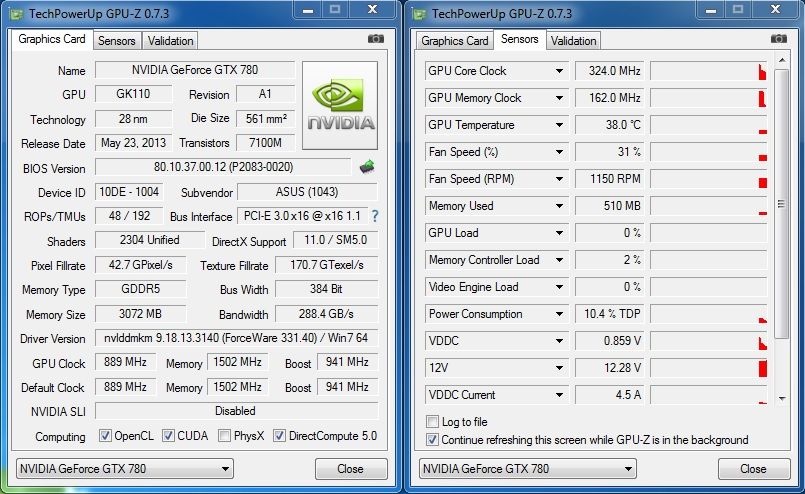805x494 pixels.
Task: Switch to Sensors tab in left window
Action: [116, 41]
